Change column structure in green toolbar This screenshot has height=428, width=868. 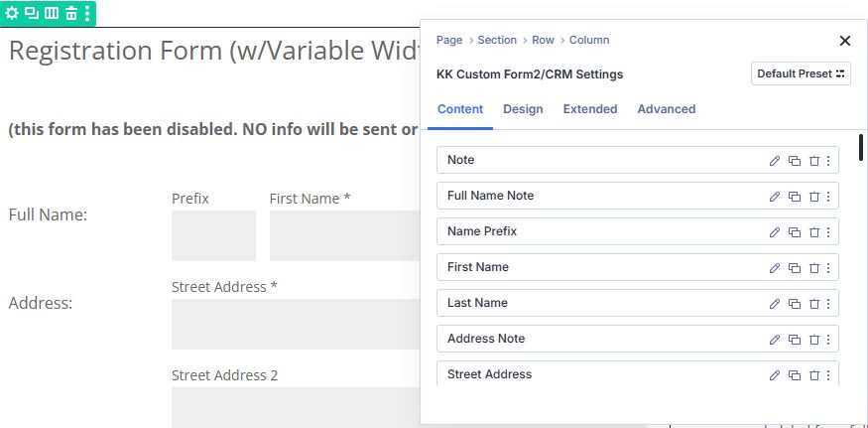pyautogui.click(x=51, y=14)
